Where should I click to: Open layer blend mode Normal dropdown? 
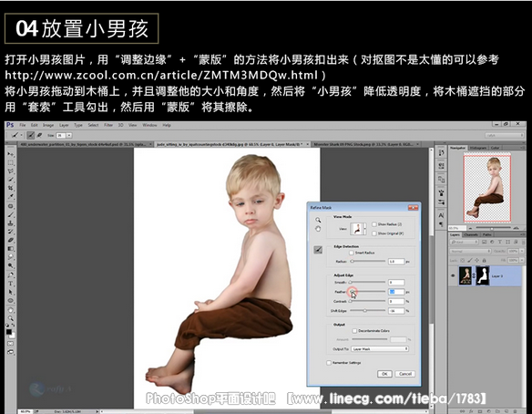click(x=470, y=251)
